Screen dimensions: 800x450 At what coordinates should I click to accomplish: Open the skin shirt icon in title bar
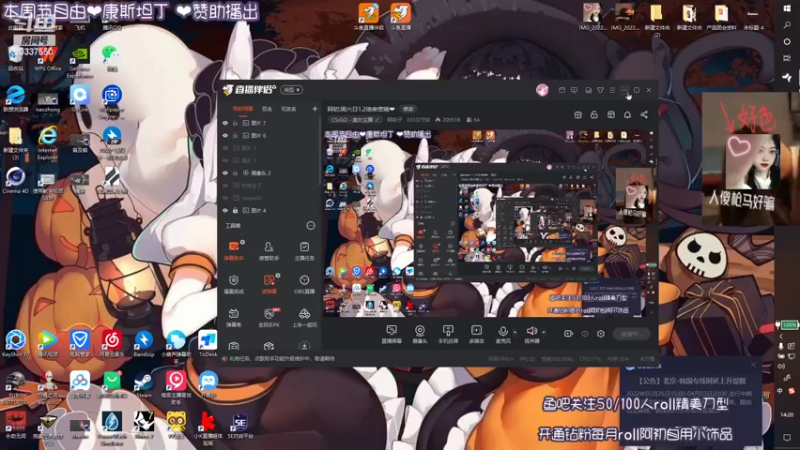(601, 90)
